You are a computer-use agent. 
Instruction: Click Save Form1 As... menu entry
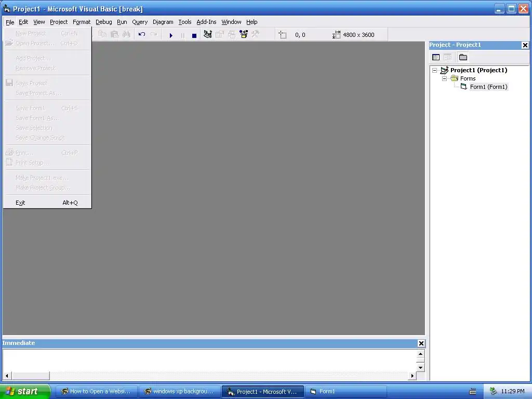coord(47,118)
